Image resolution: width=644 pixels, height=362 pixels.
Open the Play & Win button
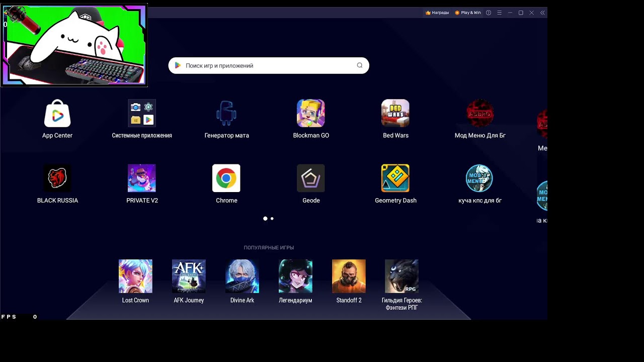coord(468,13)
